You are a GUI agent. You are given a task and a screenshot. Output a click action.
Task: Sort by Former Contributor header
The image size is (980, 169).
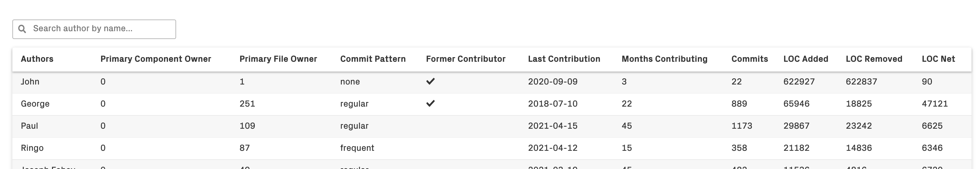click(466, 59)
